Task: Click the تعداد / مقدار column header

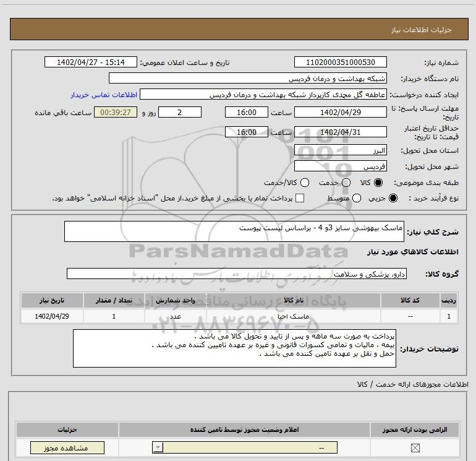Action: 114,300
